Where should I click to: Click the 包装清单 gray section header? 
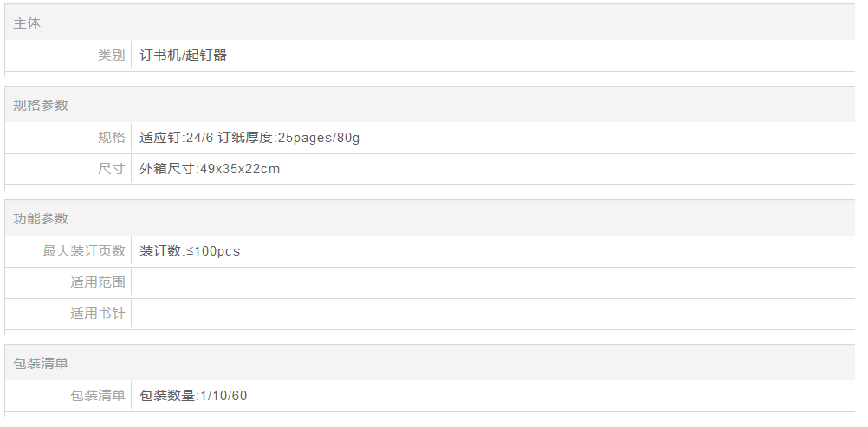coord(41,364)
